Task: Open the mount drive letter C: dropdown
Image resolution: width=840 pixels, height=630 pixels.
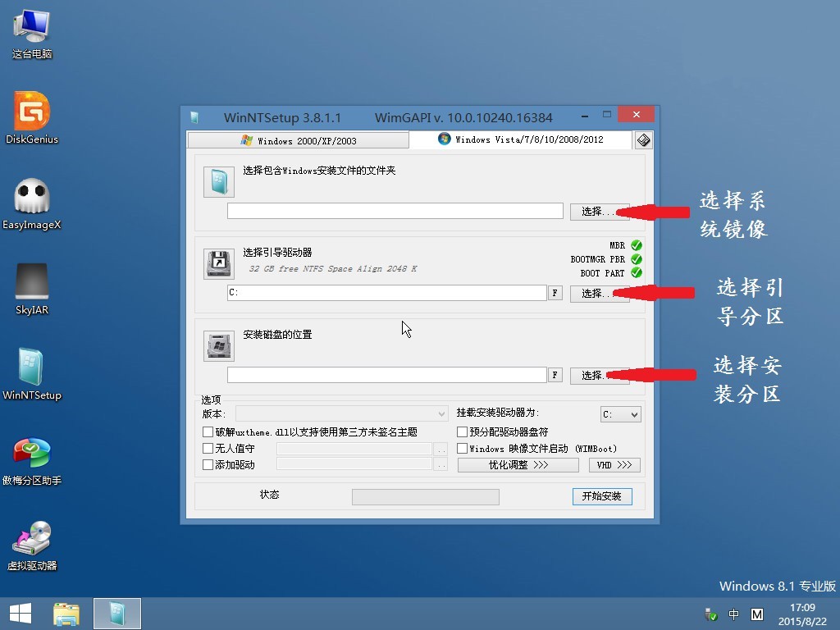Action: 621,414
